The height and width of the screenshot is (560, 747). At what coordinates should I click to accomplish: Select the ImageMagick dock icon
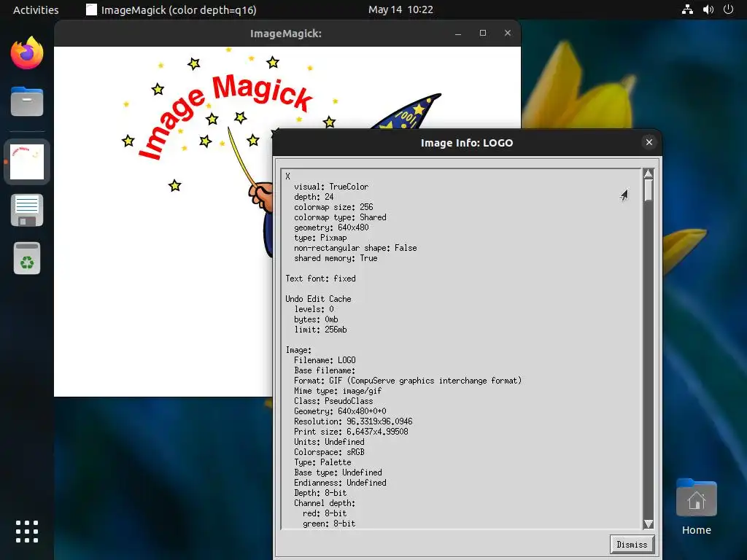(x=27, y=162)
